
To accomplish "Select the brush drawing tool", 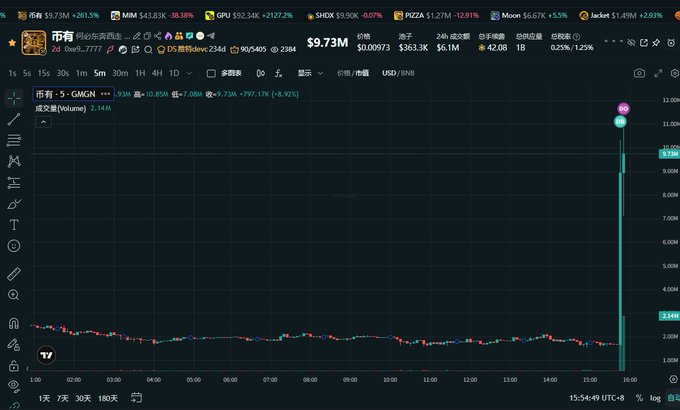I will (x=14, y=203).
